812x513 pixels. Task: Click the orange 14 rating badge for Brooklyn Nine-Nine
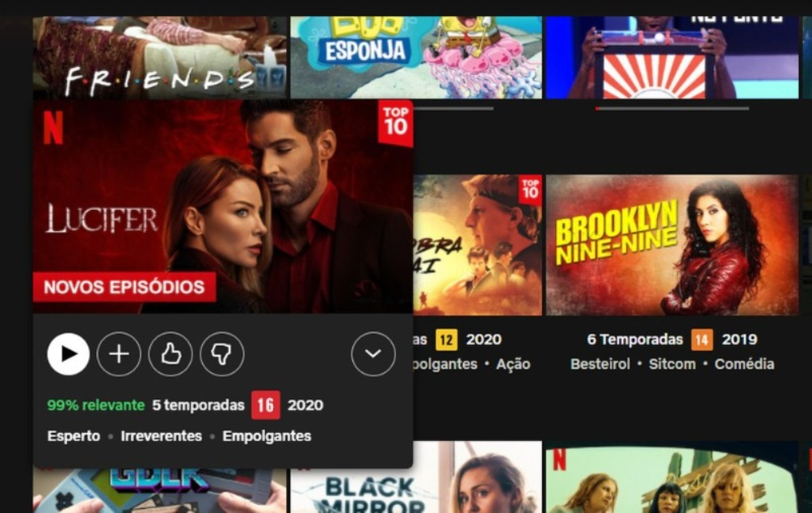pos(701,340)
